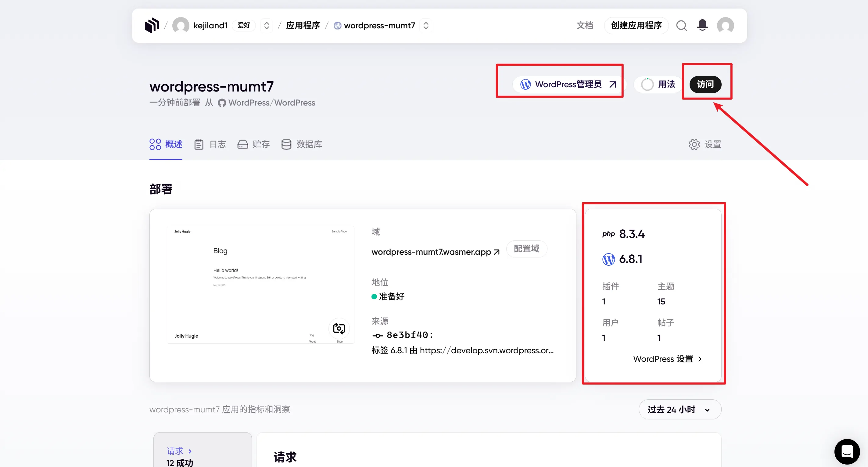Click the usage progress circle icon

(x=647, y=84)
